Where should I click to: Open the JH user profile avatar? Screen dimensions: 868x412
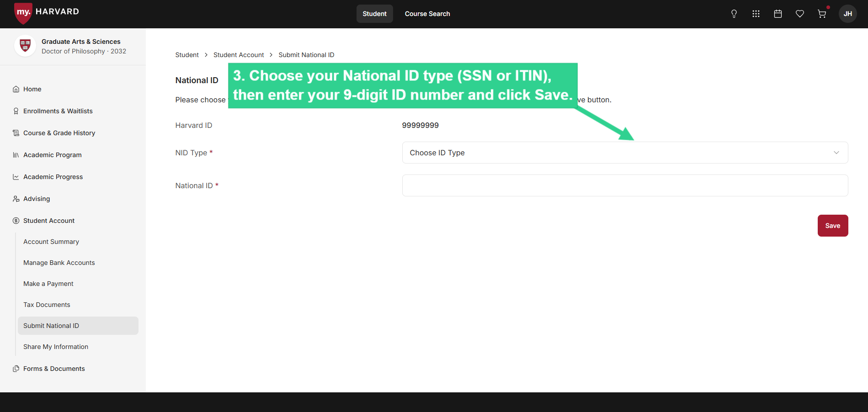click(848, 14)
